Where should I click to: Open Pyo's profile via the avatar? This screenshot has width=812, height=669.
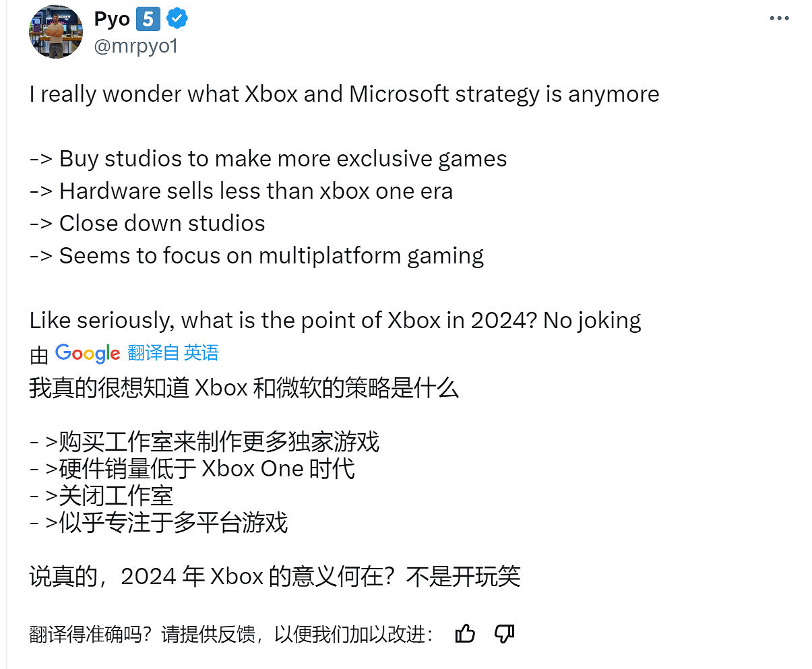55,31
